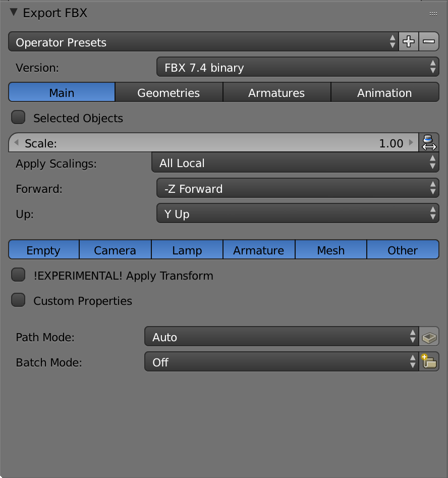Enable experimental Apply Transform
448x478 pixels.
[x=18, y=275]
